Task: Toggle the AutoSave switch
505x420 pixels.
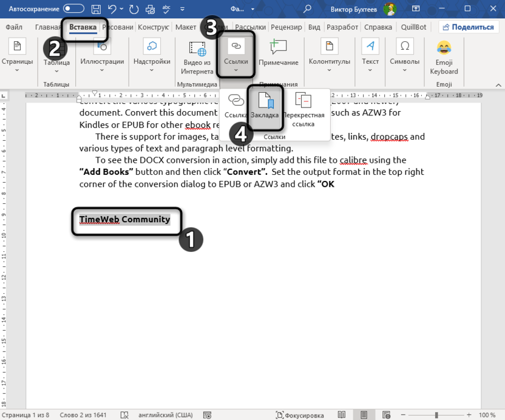Action: point(73,8)
